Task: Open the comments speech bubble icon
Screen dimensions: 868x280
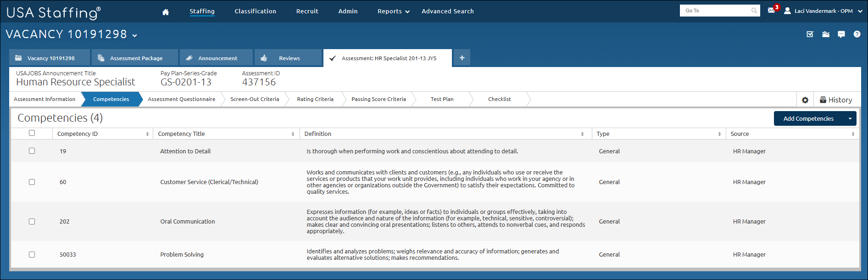Action: pos(841,34)
